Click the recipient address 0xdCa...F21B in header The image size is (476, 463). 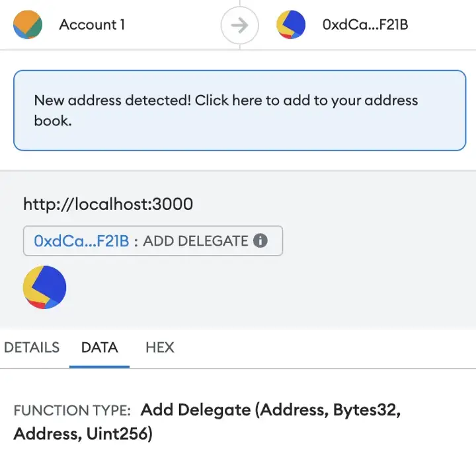click(x=365, y=25)
